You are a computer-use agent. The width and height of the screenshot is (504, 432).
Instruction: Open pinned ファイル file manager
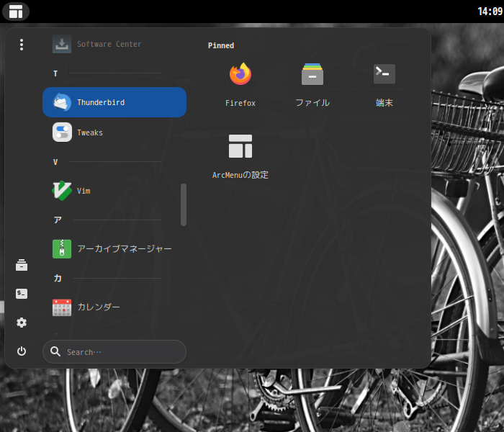click(312, 84)
